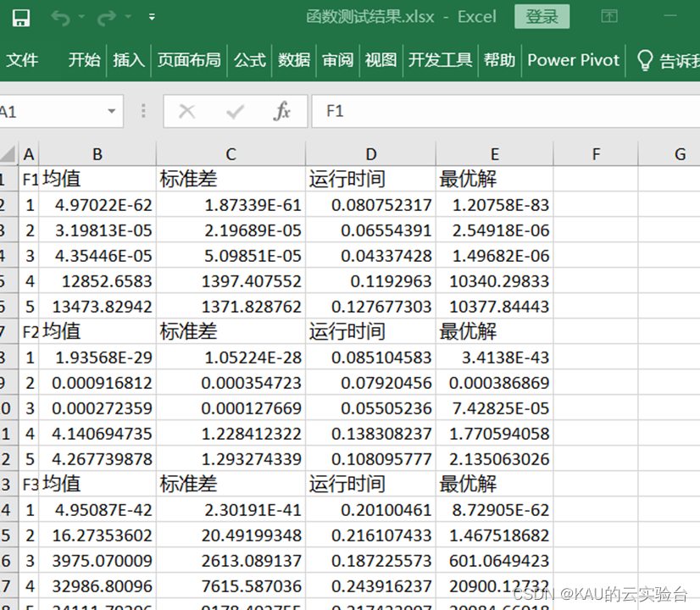Select the 最优解 cell in the F1 header row

click(x=495, y=179)
